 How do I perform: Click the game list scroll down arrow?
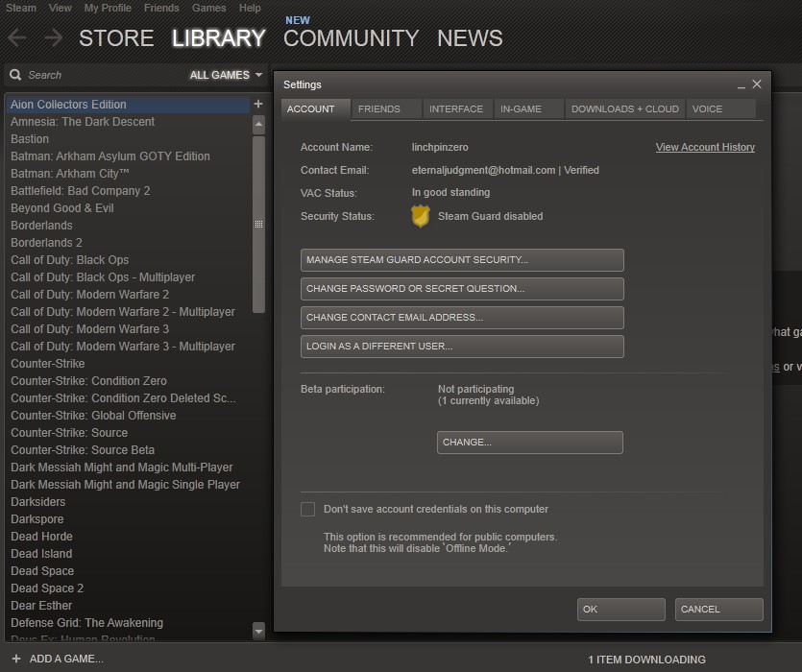pyautogui.click(x=258, y=631)
